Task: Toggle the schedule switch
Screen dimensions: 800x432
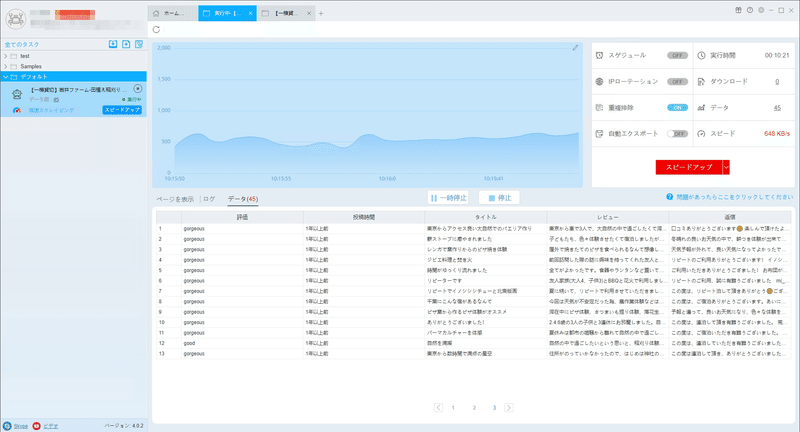Action: (677, 56)
